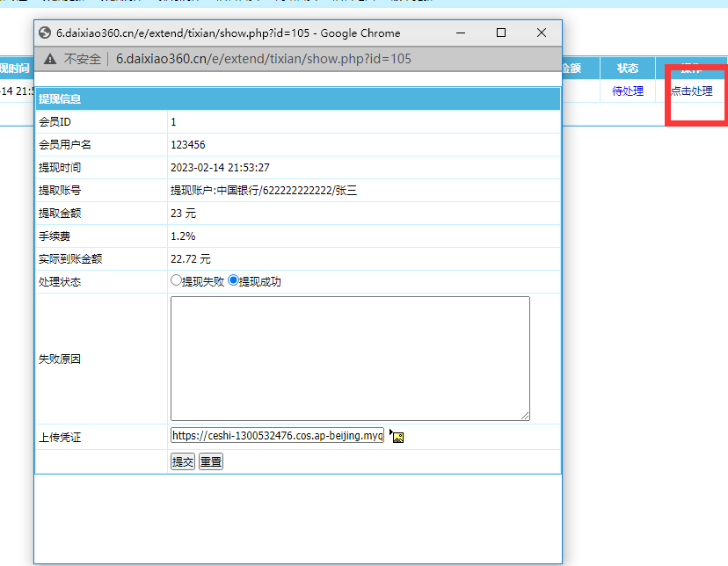Minimize the Chrome popup window

pyautogui.click(x=461, y=33)
